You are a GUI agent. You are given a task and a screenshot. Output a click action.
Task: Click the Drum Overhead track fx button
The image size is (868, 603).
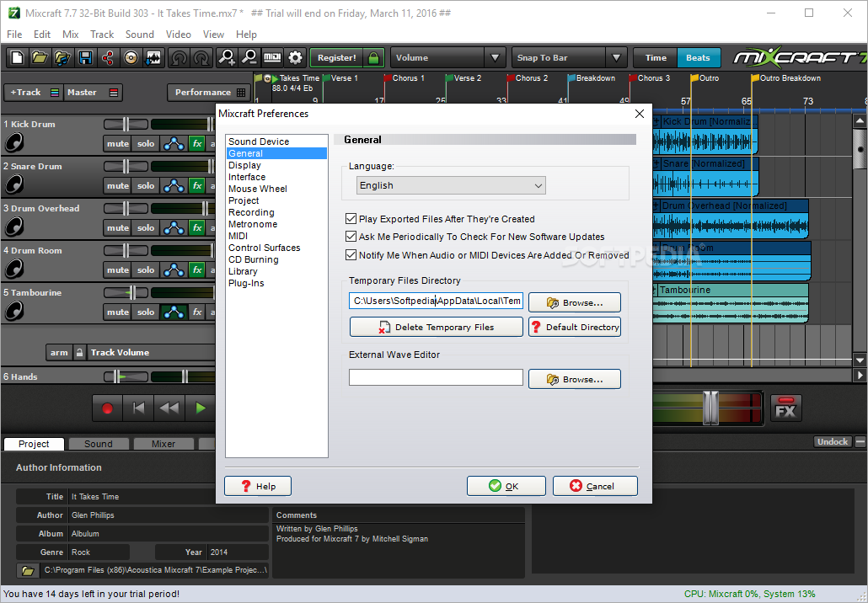[197, 228]
